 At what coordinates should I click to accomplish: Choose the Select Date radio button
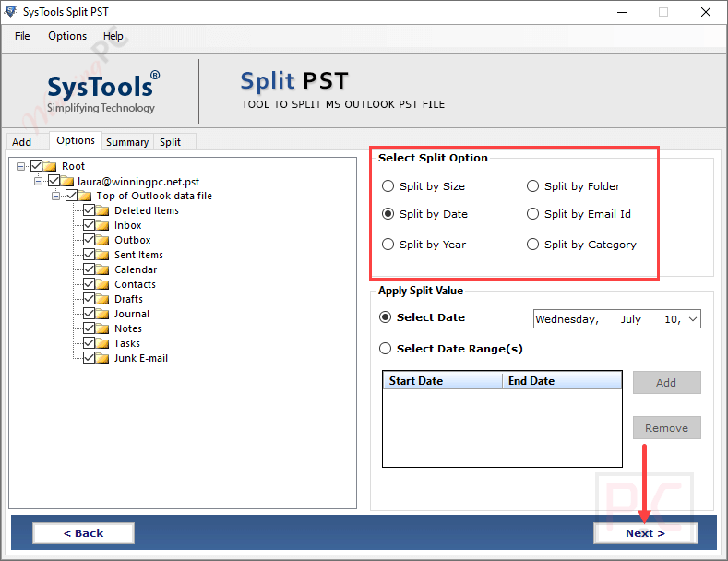(x=385, y=317)
